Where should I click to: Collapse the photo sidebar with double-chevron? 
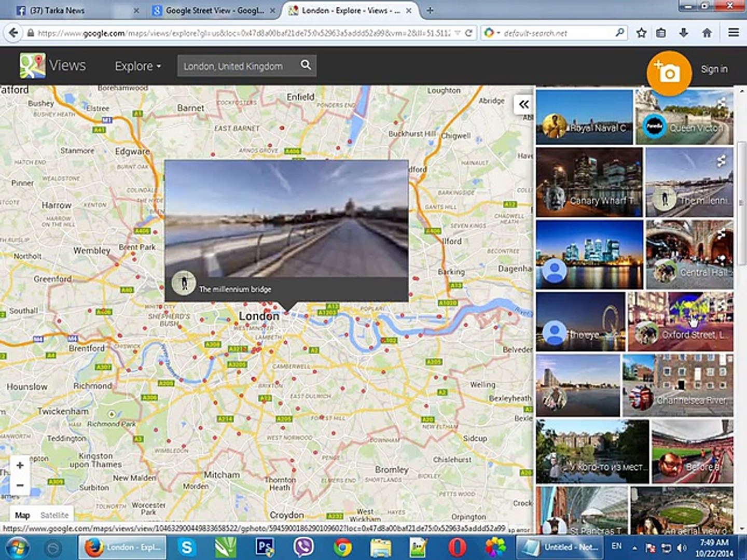point(524,104)
